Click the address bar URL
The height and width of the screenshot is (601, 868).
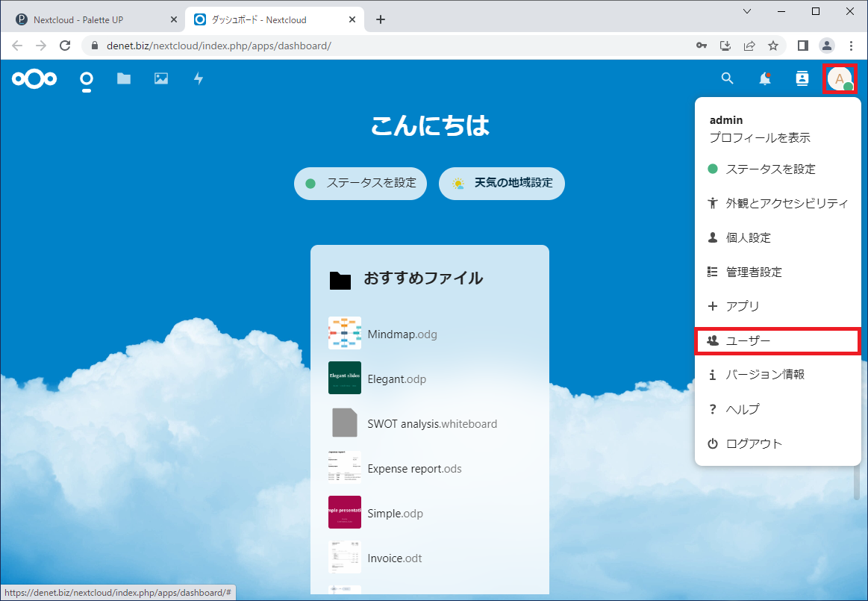pyautogui.click(x=219, y=46)
